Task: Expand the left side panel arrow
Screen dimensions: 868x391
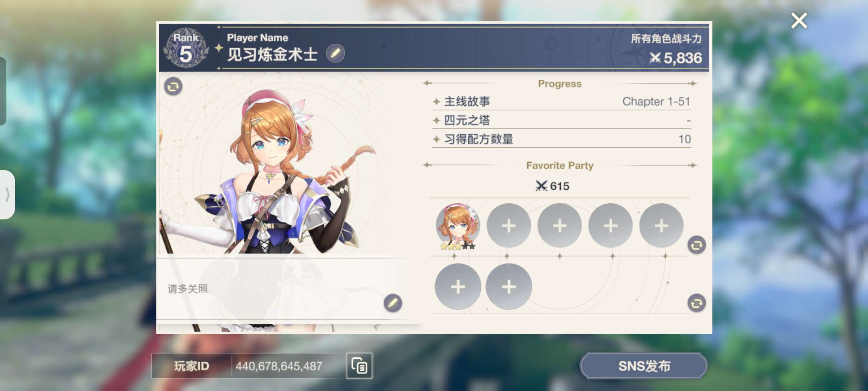Action: click(x=7, y=195)
